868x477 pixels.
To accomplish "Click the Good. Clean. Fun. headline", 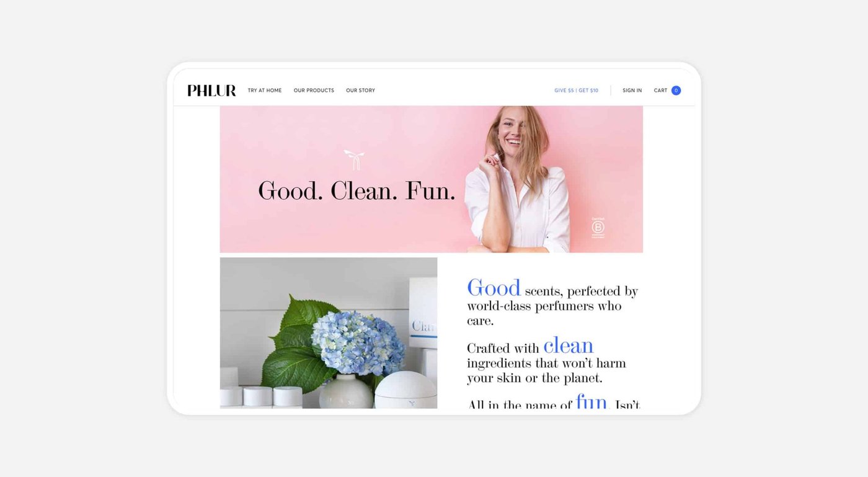I will coord(356,190).
